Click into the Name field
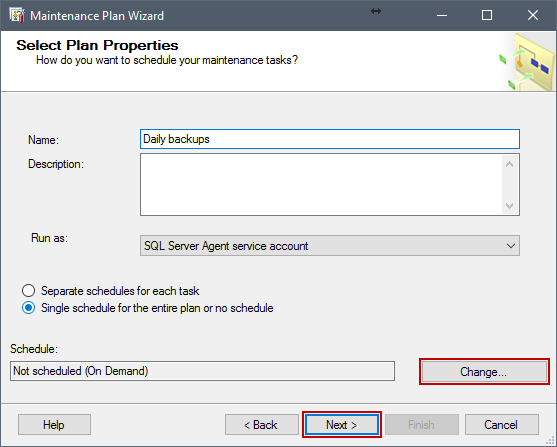 (x=330, y=139)
